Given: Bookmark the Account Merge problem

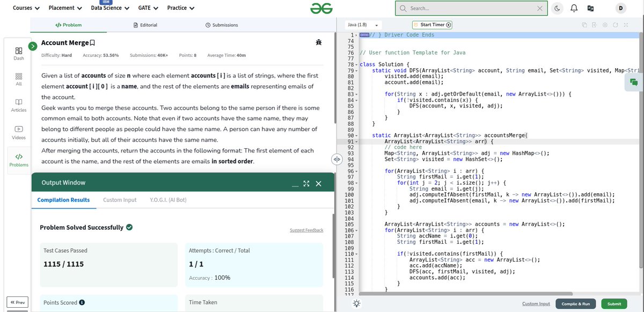Looking at the screenshot, I should coord(92,43).
